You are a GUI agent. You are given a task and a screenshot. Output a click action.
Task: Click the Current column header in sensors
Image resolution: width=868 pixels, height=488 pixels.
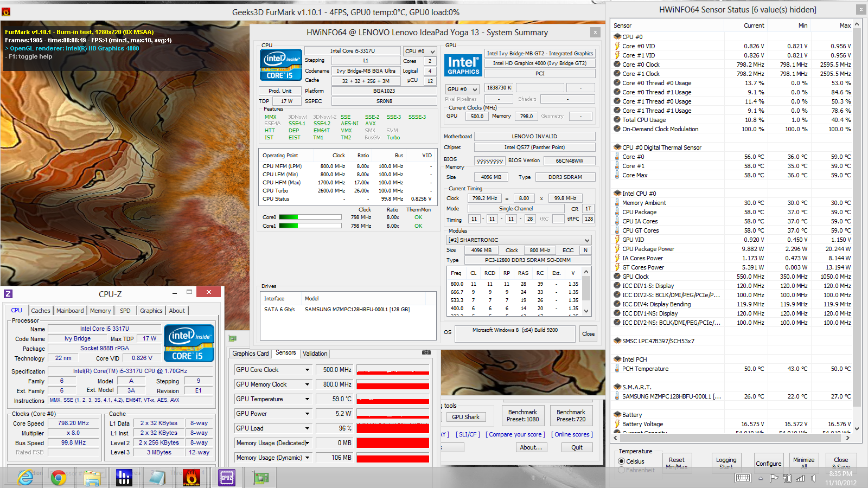click(745, 25)
